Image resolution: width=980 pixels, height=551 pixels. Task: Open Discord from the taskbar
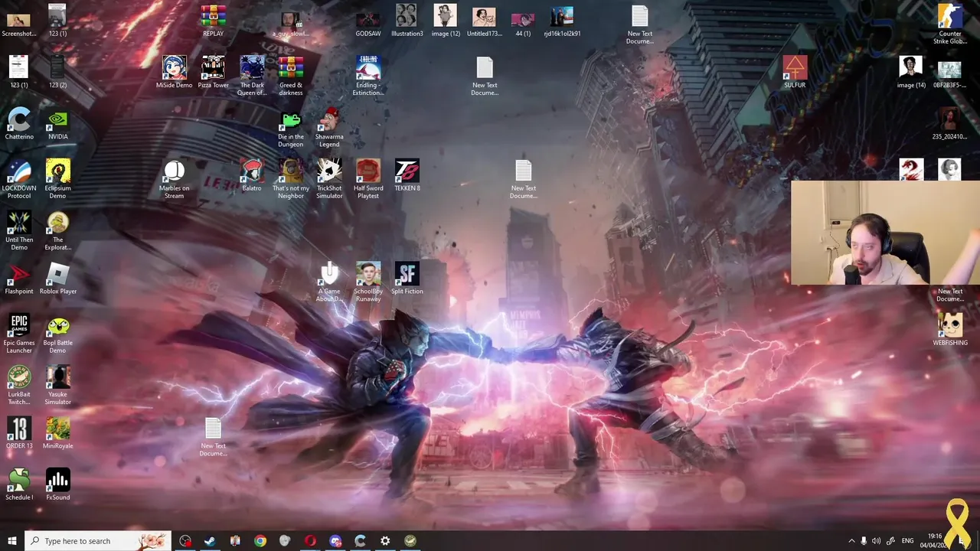[x=335, y=541]
